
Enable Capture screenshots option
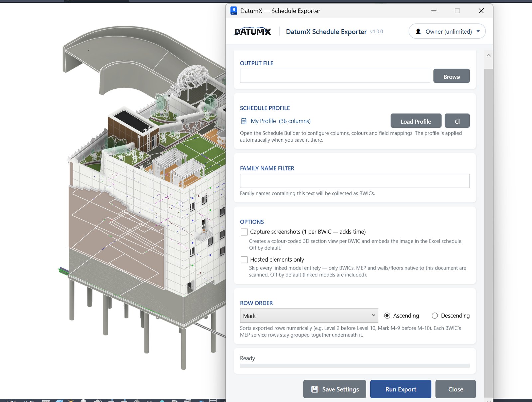click(244, 232)
